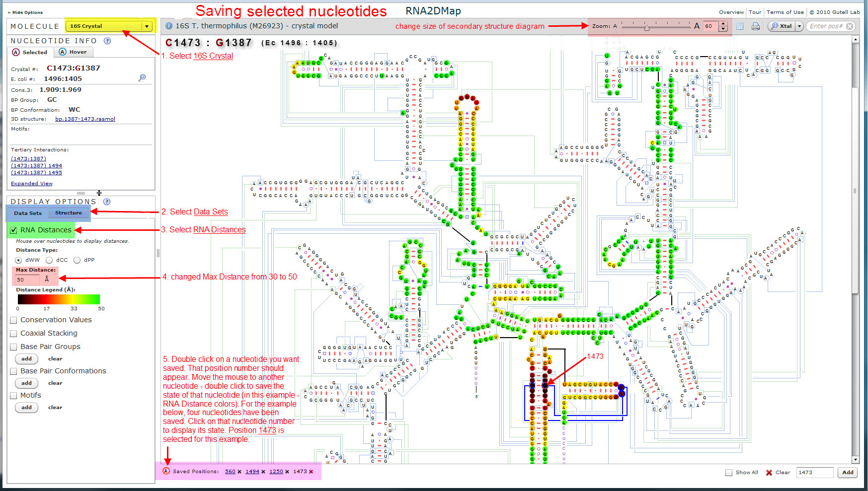Open the Structure tab

point(69,213)
